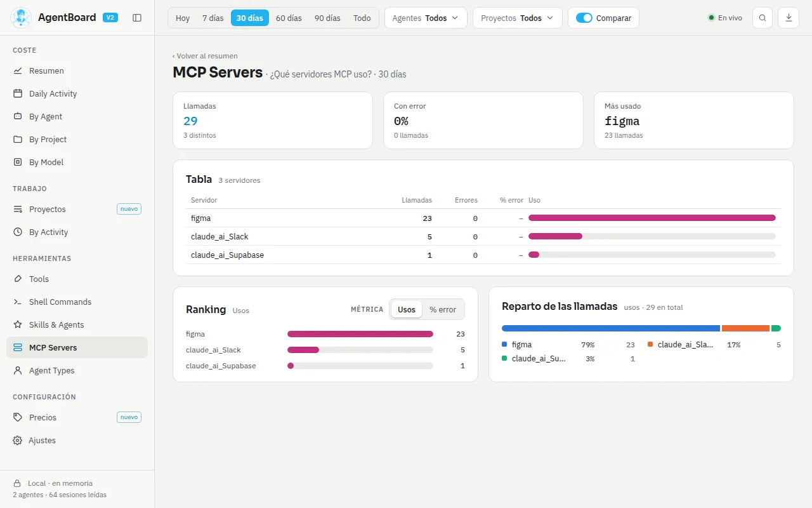Click the Ajustes gear icon

[x=18, y=440]
